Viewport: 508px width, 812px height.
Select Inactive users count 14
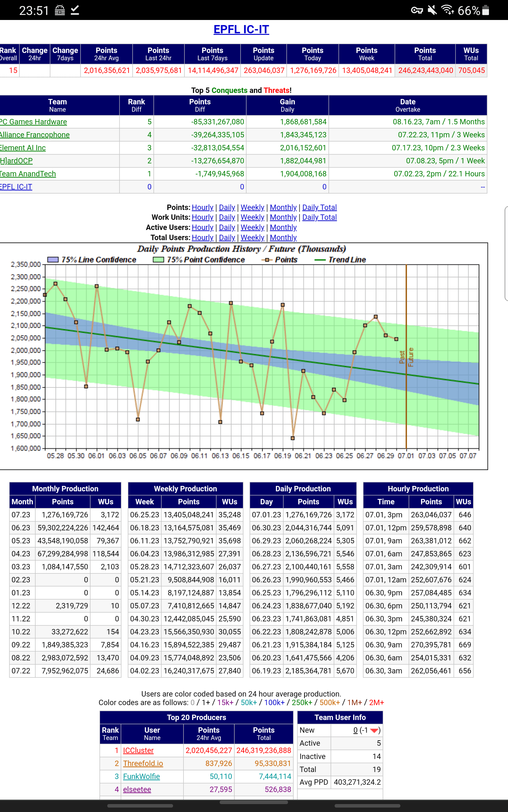pos(377,756)
